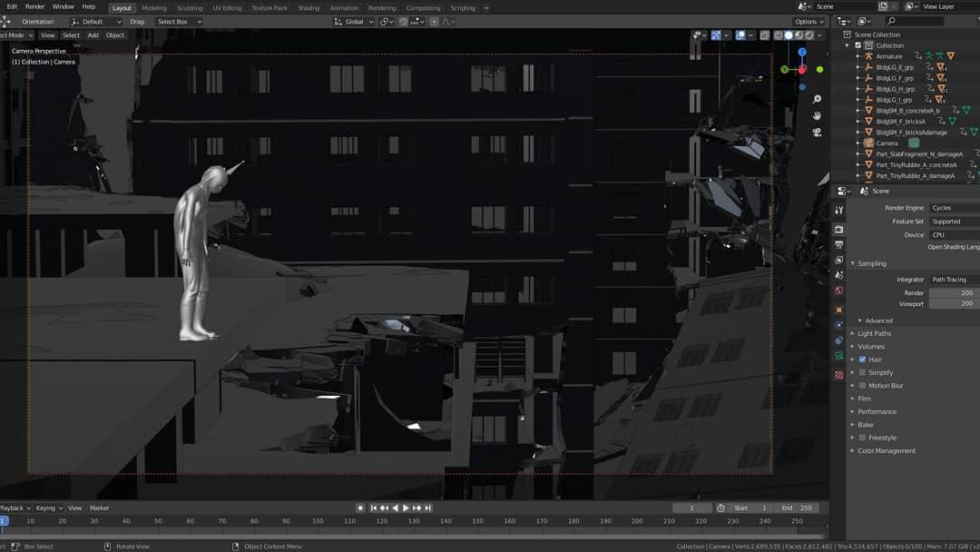Select solid viewport shading mode
980x552 pixels.
tap(789, 35)
